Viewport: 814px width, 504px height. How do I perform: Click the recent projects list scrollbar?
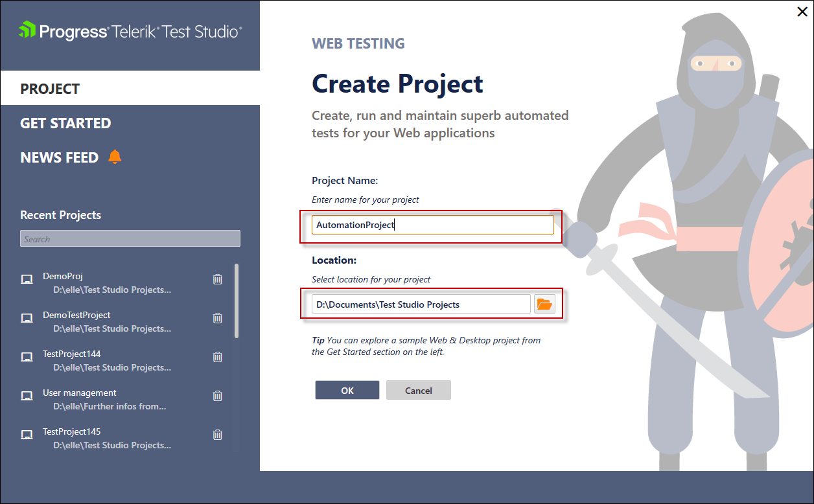(237, 301)
